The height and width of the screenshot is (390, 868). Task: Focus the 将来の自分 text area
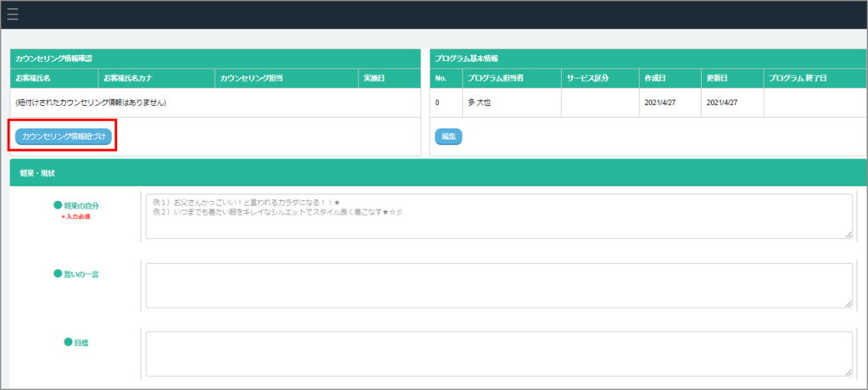[x=498, y=216]
